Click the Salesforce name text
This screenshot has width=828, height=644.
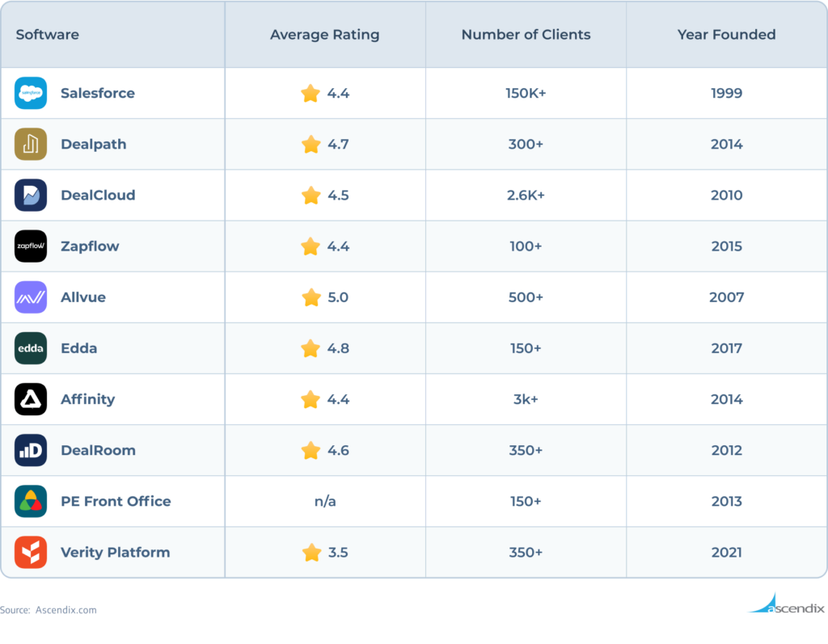click(x=98, y=94)
